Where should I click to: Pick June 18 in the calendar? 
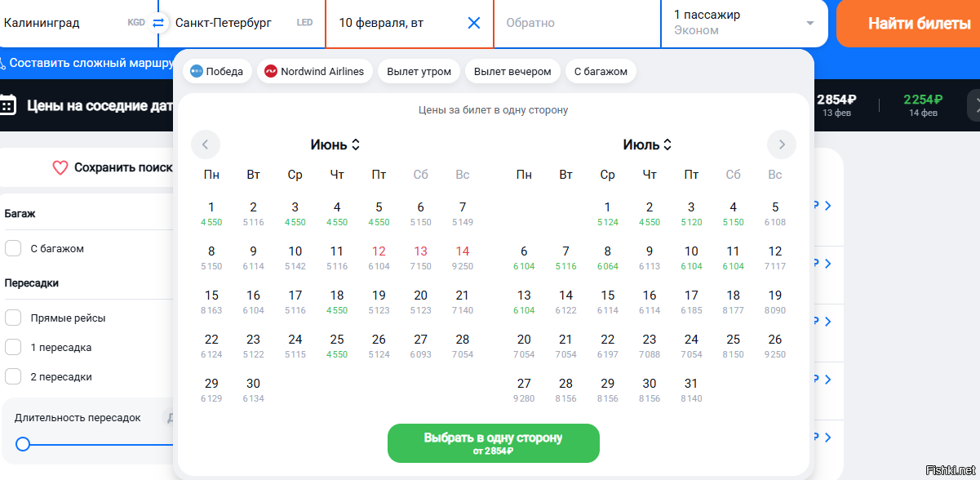click(337, 301)
